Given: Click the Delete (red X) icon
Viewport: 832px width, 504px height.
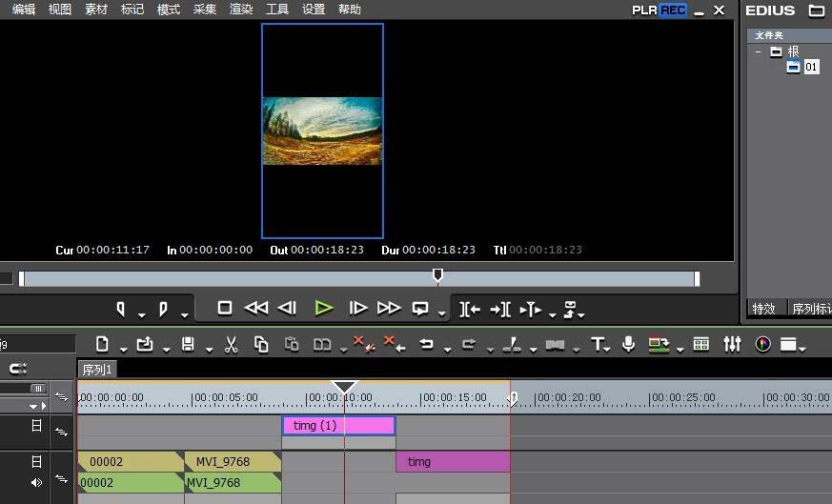Looking at the screenshot, I should point(364,344).
